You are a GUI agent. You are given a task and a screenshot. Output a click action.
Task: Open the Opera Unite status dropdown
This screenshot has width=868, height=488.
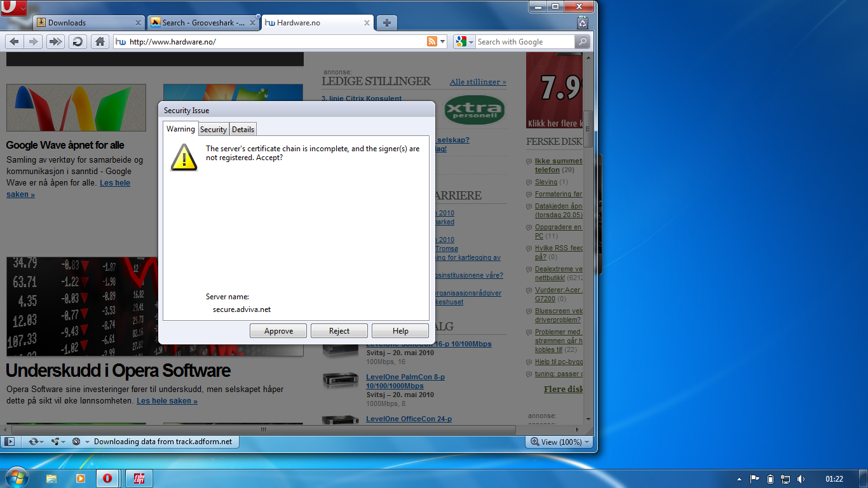(x=58, y=442)
